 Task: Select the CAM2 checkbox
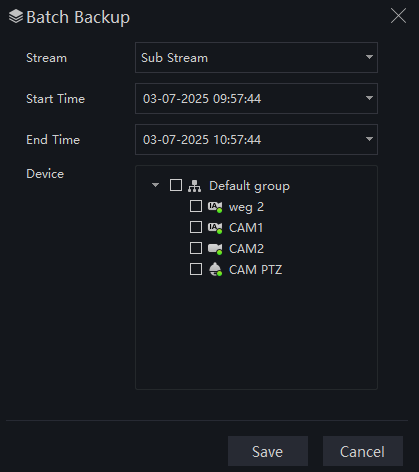[196, 248]
